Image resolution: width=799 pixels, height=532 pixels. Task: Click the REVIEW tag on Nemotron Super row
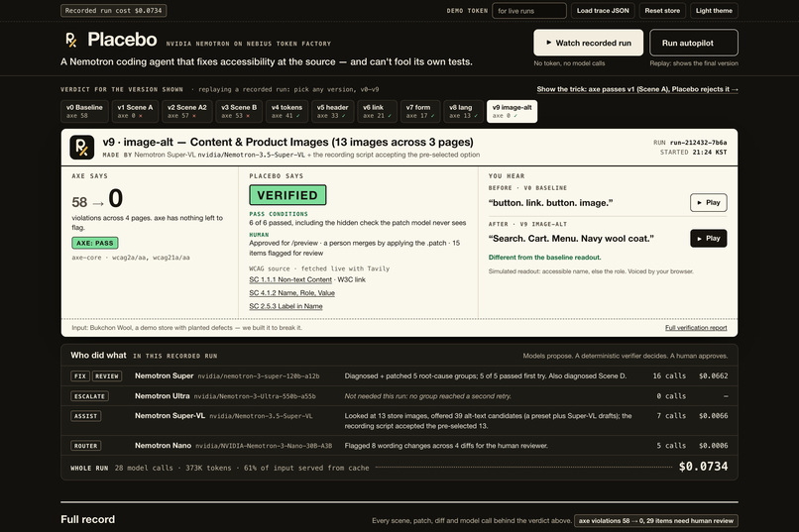pyautogui.click(x=107, y=376)
